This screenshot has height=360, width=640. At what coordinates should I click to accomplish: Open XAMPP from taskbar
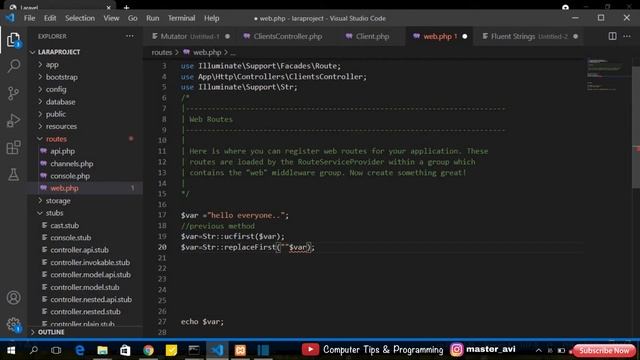point(240,350)
